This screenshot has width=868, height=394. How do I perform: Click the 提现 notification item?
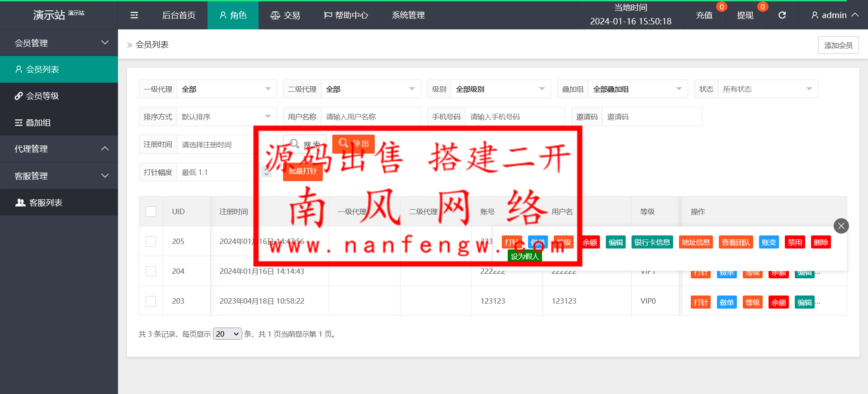coord(745,15)
